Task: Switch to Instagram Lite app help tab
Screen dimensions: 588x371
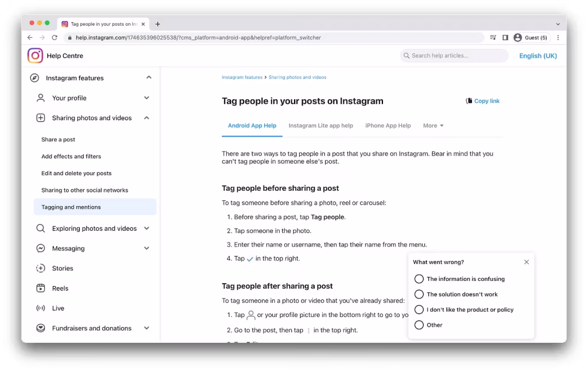Action: (320, 126)
